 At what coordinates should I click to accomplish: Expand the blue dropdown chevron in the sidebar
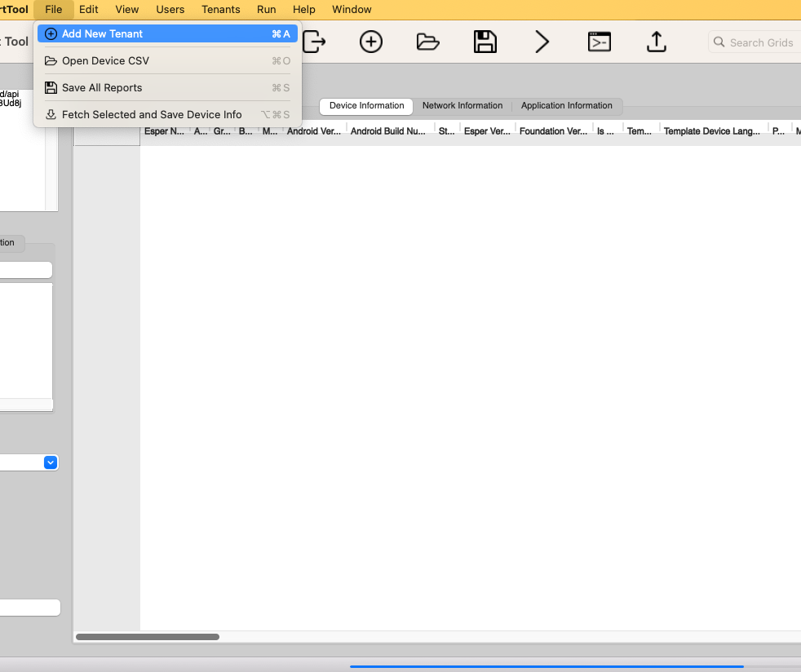51,462
